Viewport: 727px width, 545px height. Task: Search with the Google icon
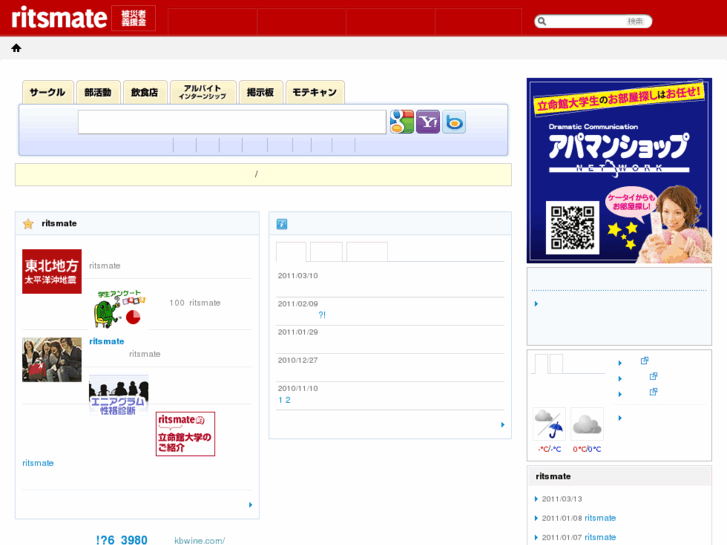coord(402,122)
